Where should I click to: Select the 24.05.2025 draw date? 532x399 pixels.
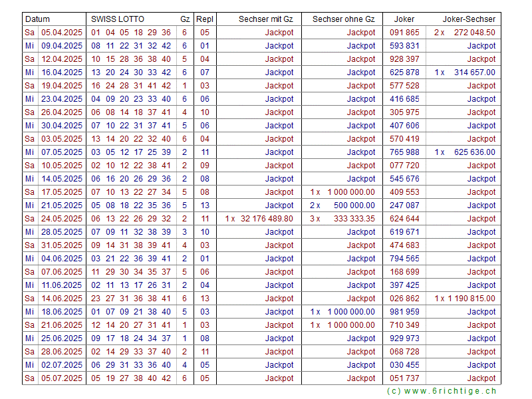tap(62, 219)
